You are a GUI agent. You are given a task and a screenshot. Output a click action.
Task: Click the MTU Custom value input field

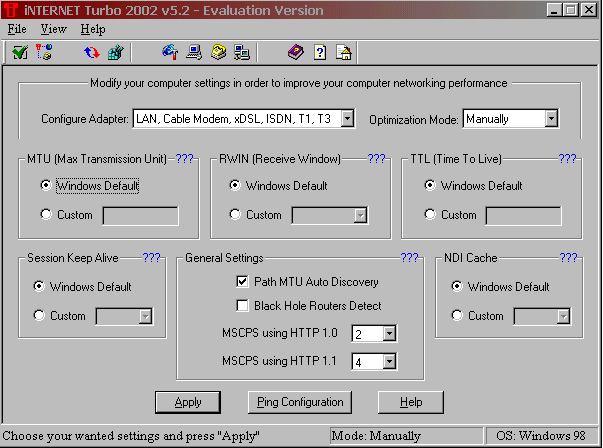141,215
